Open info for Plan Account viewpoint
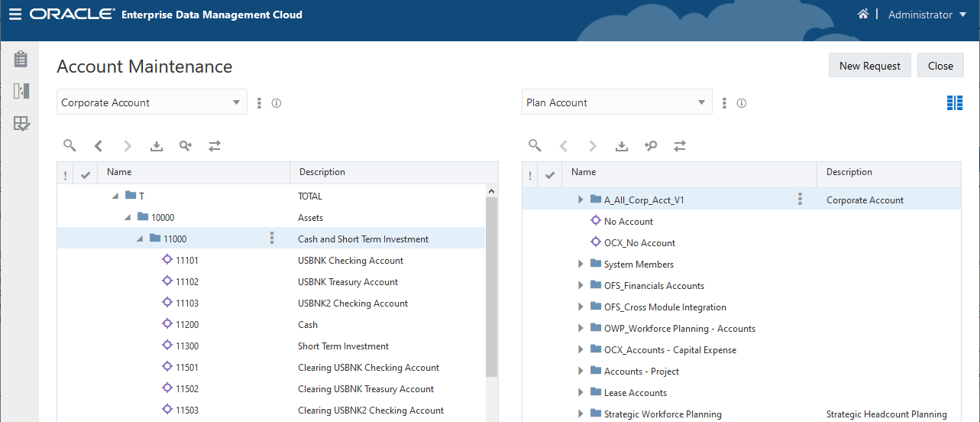Screen dimensions: 980x422 (741, 103)
